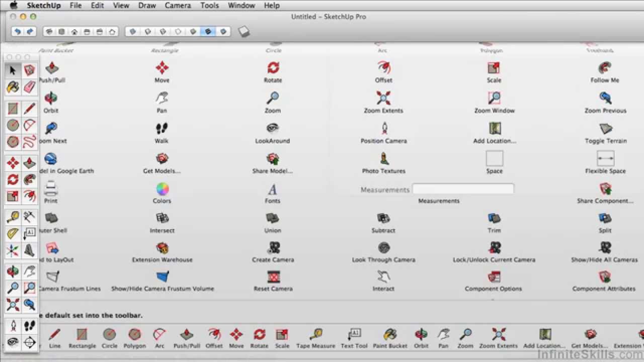The image size is (644, 362).
Task: Open the Draw menu
Action: (x=147, y=6)
